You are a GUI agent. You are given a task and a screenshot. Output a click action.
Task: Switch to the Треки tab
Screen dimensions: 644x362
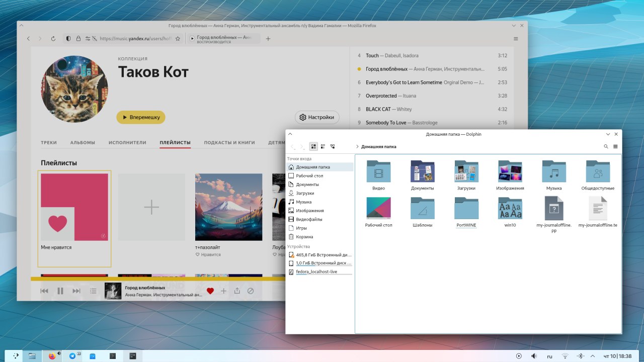click(49, 143)
